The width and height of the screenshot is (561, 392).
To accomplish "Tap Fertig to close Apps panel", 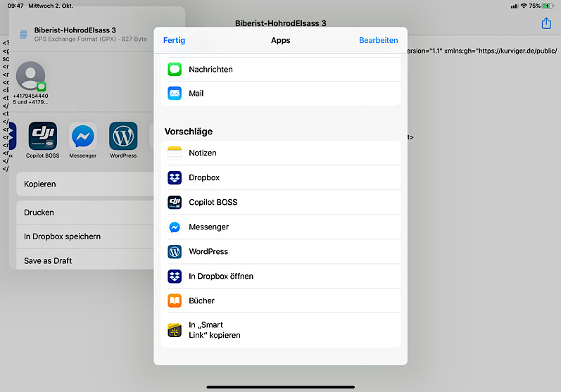I will tap(174, 40).
